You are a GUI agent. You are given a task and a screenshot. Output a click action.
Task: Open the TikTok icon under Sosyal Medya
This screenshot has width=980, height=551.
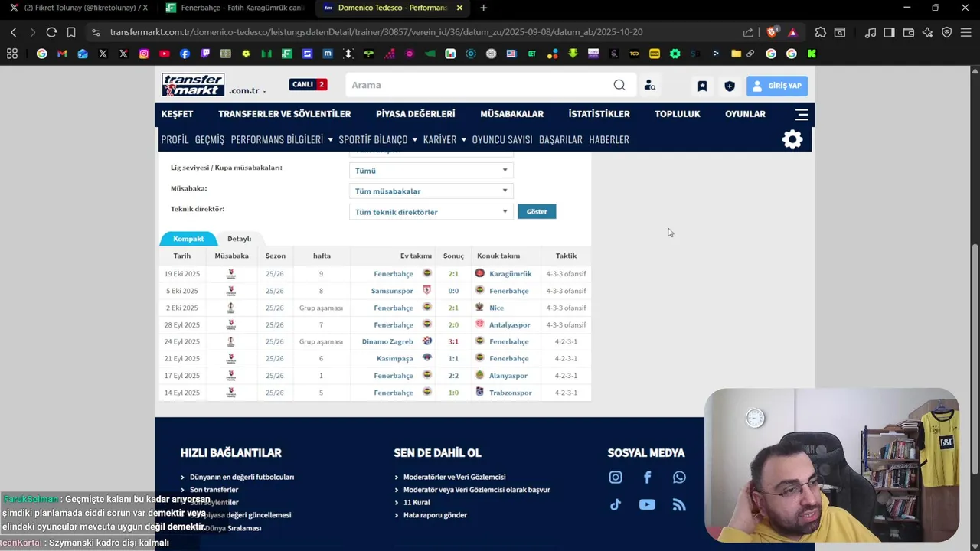616,504
